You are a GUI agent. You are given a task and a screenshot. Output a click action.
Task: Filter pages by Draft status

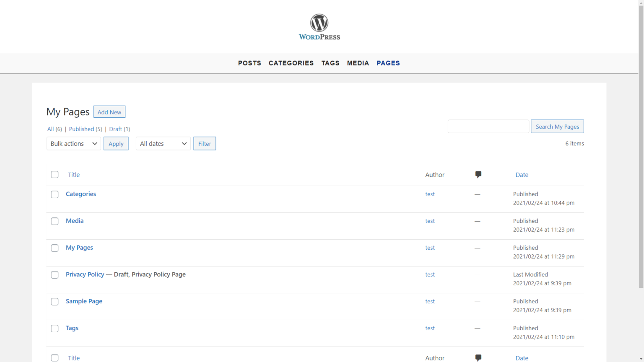[x=115, y=129]
